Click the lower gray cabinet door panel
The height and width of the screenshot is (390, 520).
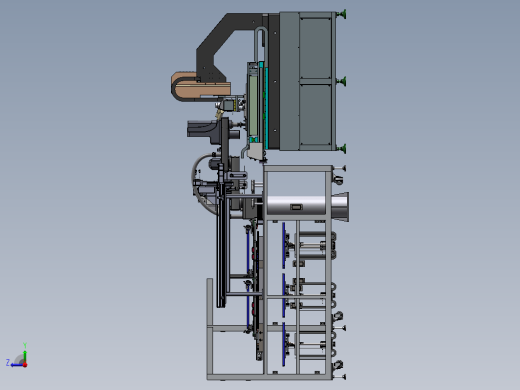[315, 114]
